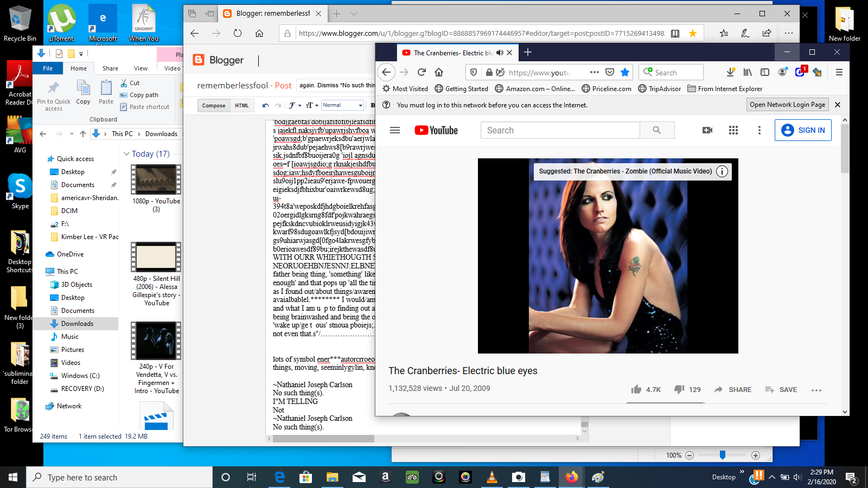Open new Firefox tab with plus
Viewport: 868px width, 488px height.
tap(528, 52)
